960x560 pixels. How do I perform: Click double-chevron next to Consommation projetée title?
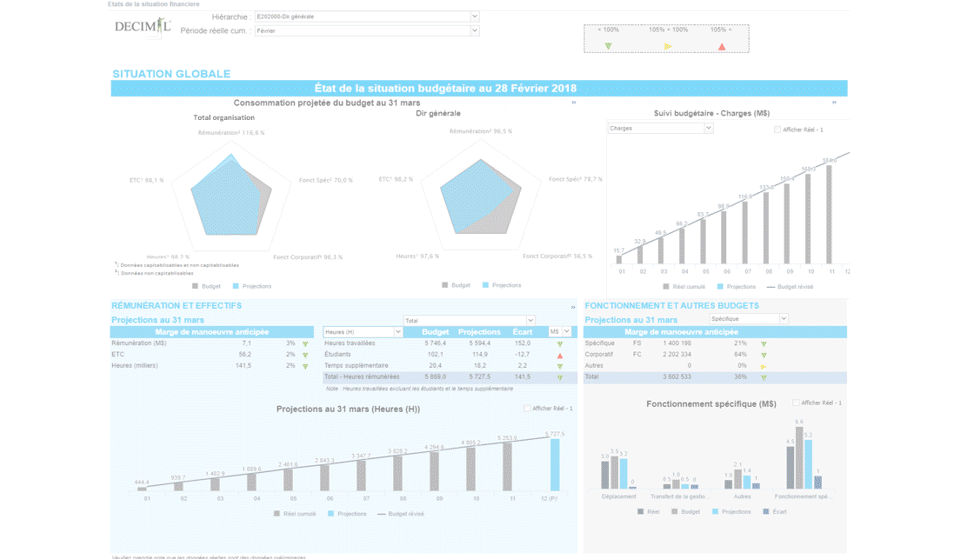574,103
